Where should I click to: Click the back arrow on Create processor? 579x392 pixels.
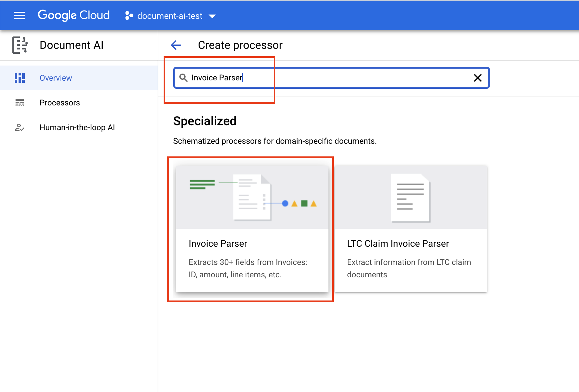coord(175,45)
